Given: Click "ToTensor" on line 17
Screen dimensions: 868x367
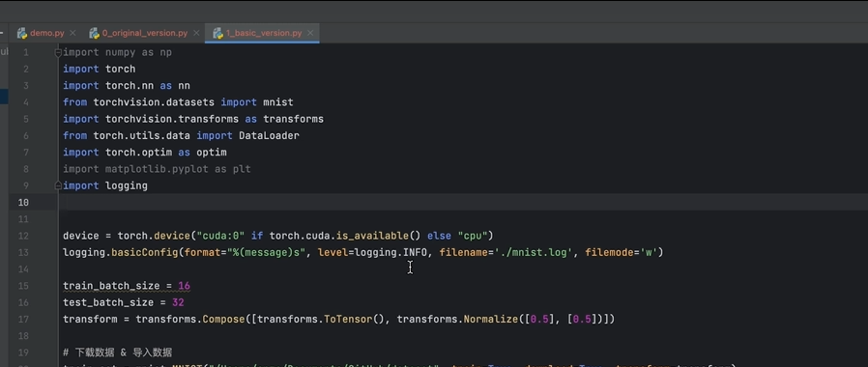Looking at the screenshot, I should pyautogui.click(x=348, y=319).
